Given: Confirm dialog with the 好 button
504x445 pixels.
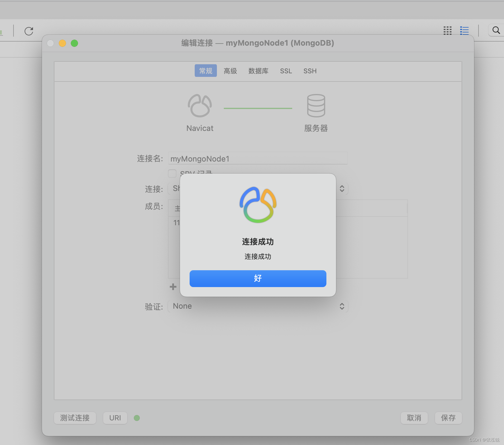Looking at the screenshot, I should (258, 279).
